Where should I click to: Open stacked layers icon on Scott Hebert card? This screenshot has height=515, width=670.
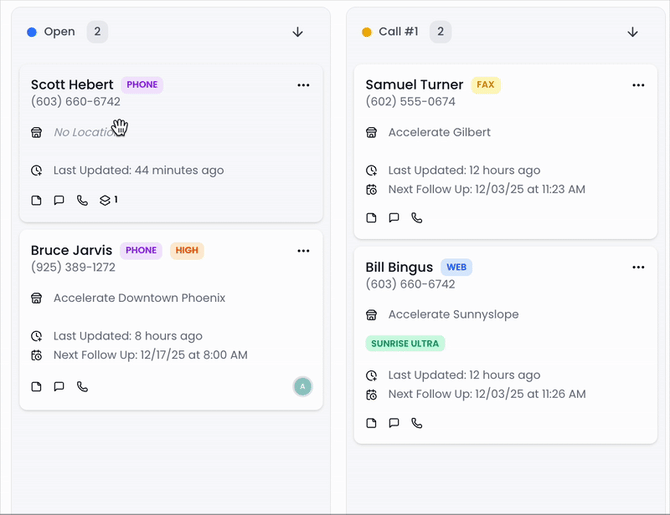[x=106, y=201]
